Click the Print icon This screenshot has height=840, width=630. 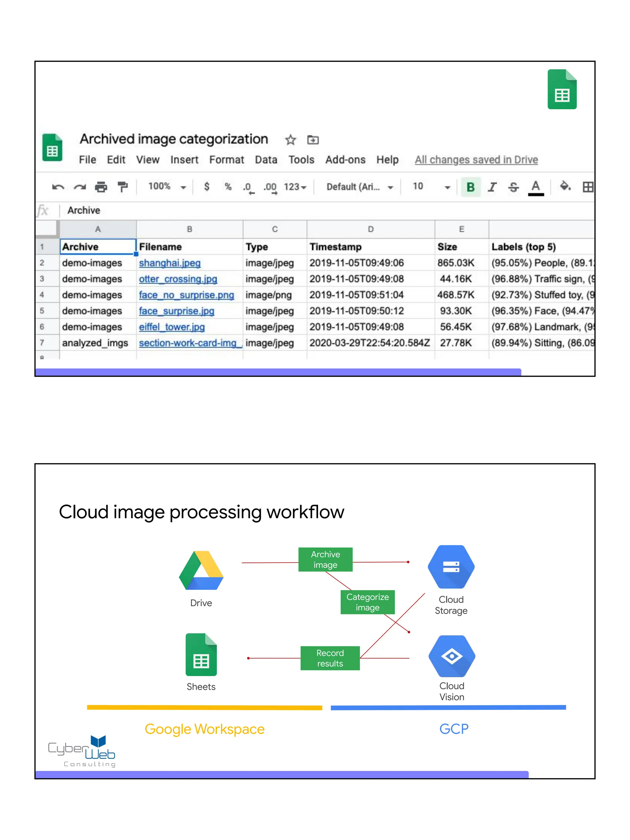(101, 187)
